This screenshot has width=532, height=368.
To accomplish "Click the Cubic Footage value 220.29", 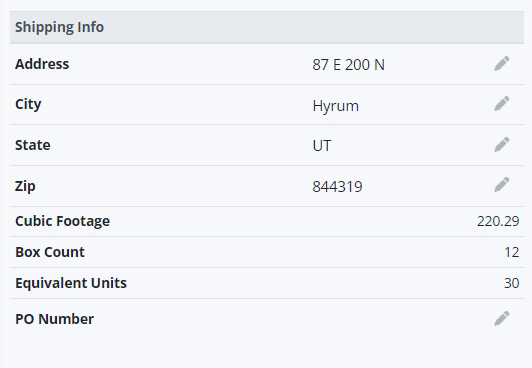I will click(x=498, y=221).
